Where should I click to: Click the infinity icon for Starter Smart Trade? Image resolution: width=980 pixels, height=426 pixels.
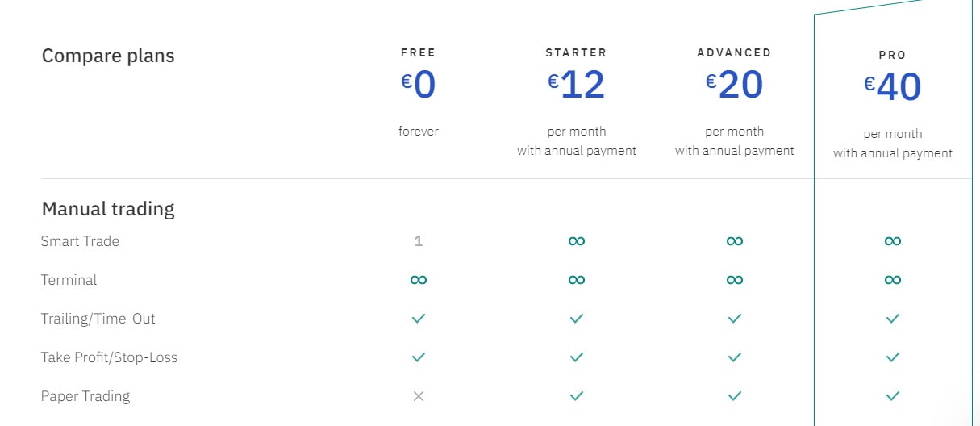pos(576,241)
